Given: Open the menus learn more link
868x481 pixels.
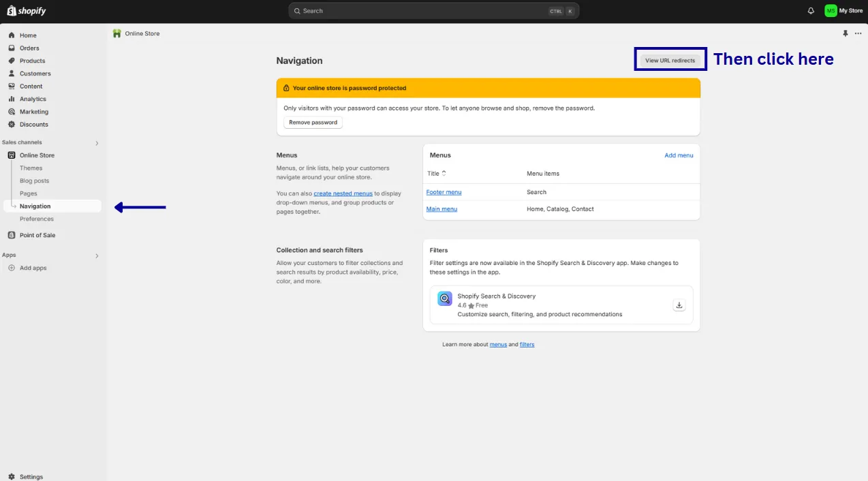Looking at the screenshot, I should point(498,345).
